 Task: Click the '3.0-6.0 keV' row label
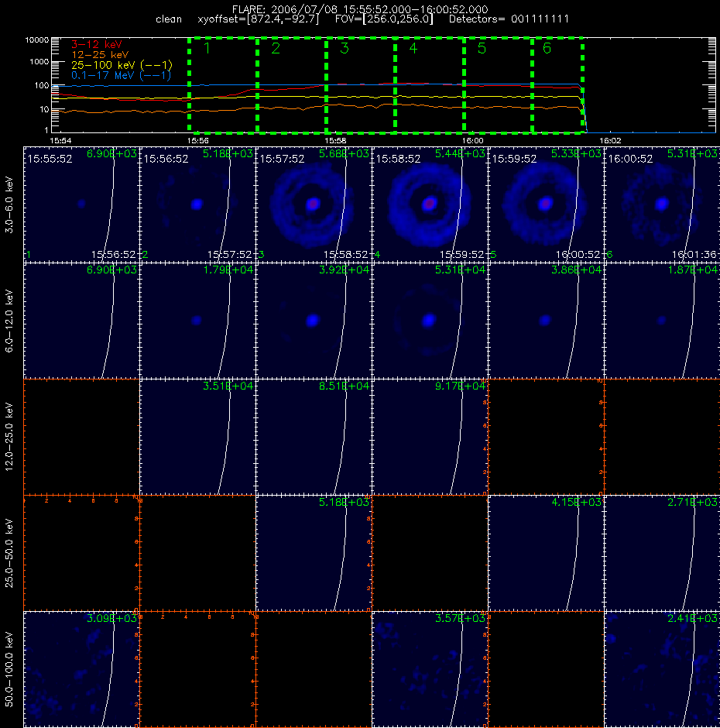coord(9,204)
